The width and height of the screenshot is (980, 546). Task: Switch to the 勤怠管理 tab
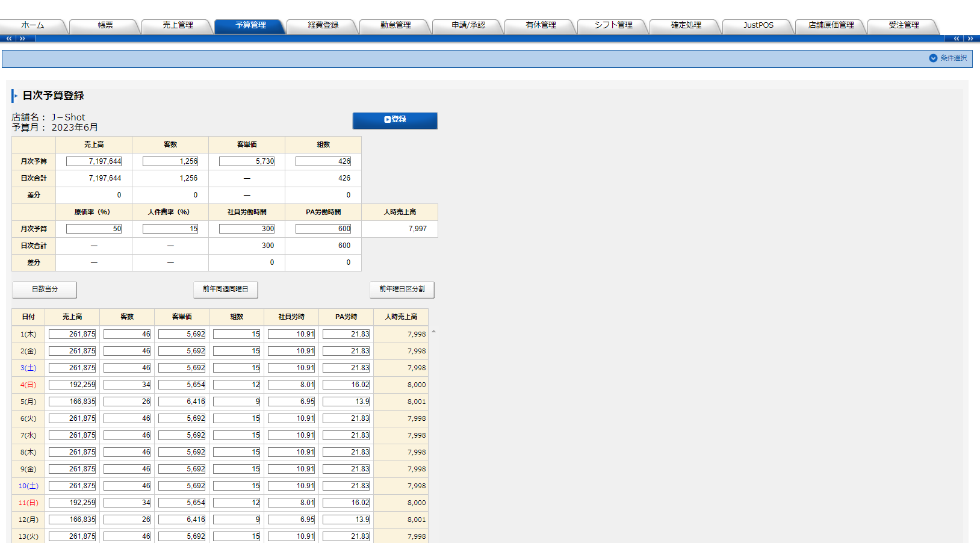coord(395,25)
